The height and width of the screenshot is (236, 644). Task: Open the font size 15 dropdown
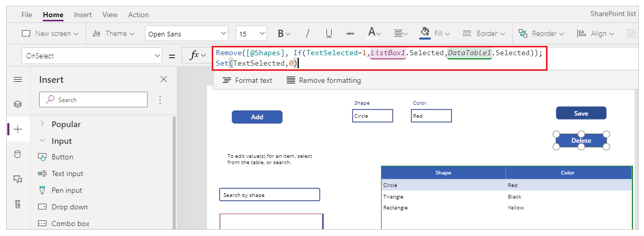click(x=251, y=34)
